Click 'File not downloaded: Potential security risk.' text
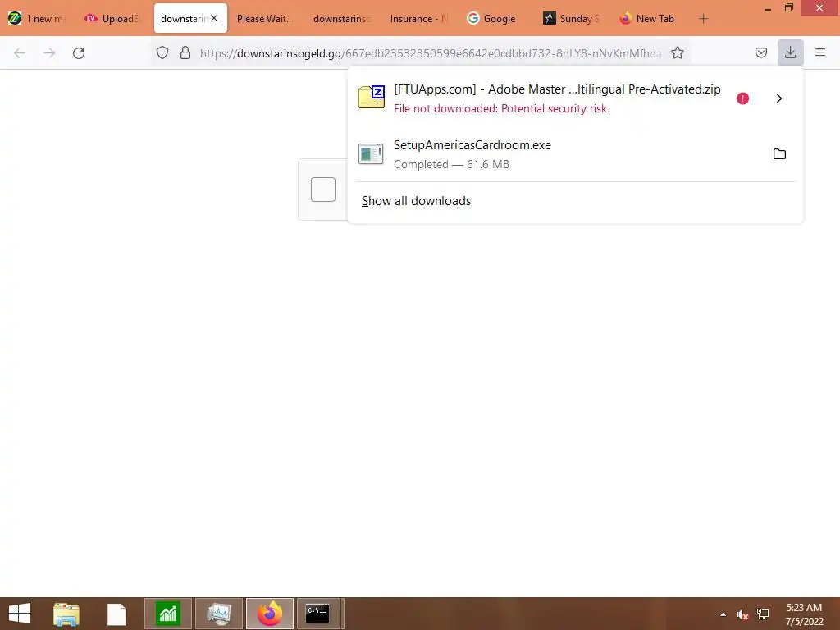 (502, 109)
